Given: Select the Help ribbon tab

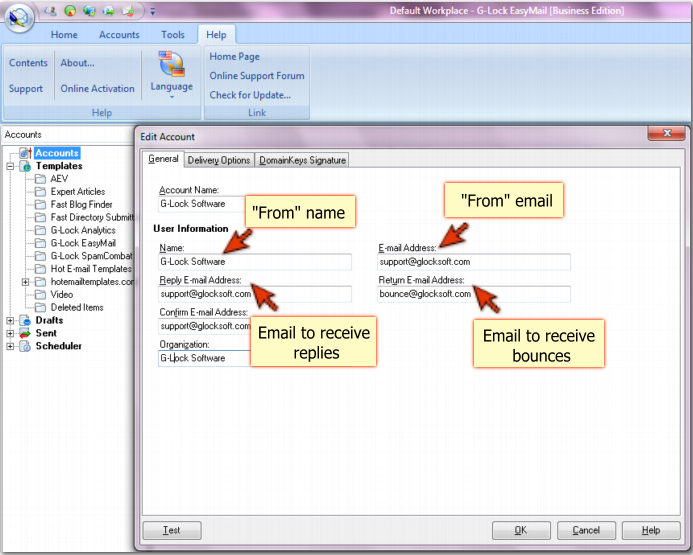Looking at the screenshot, I should [x=216, y=34].
